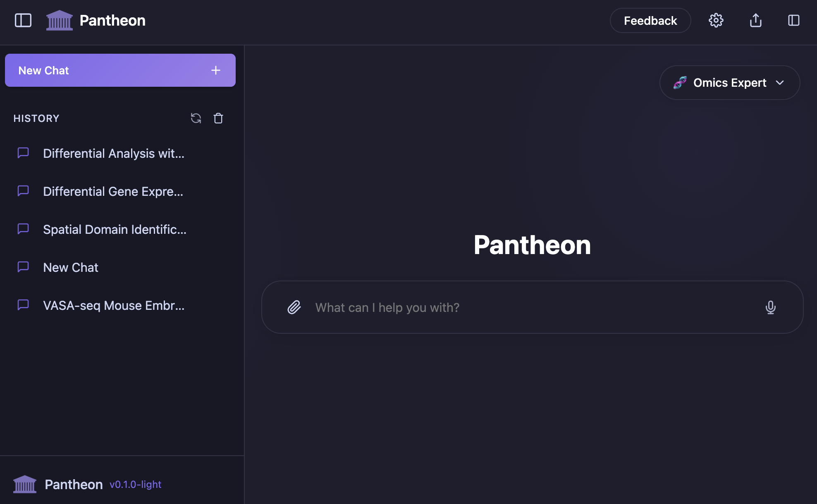This screenshot has height=504, width=817.
Task: Open the VASA-seq Mouse Embr... conversation
Action: [114, 306]
